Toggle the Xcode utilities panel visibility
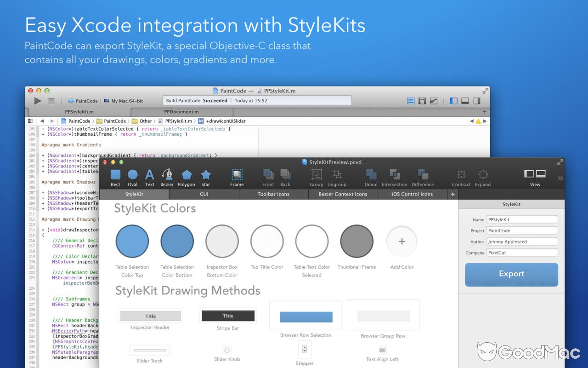The image size is (588, 368). pyautogui.click(x=476, y=101)
